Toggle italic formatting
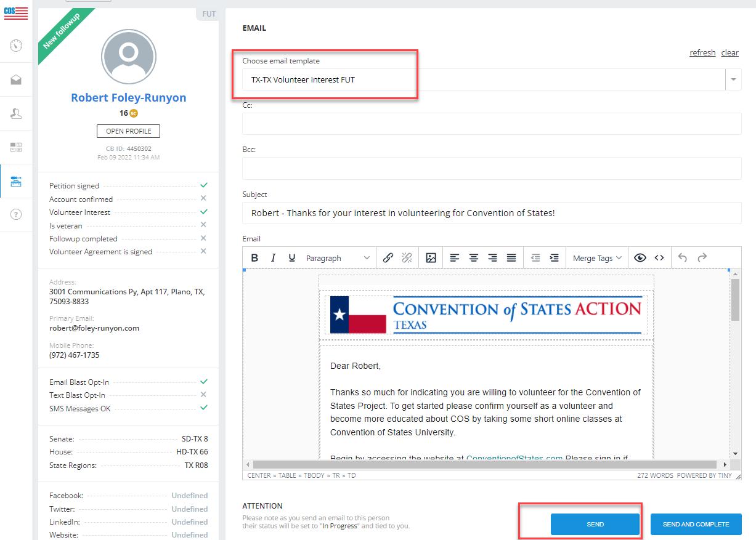Image resolution: width=756 pixels, height=540 pixels. 273,258
